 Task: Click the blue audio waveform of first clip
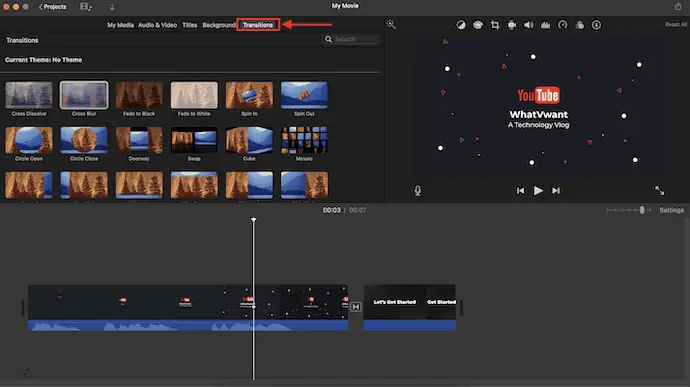(x=188, y=325)
